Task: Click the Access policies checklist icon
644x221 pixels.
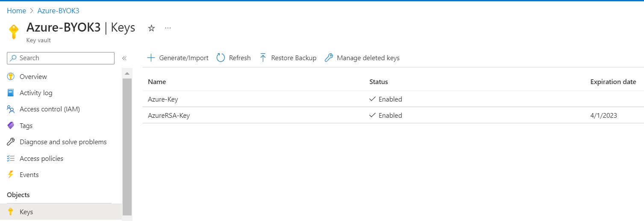Action: click(11, 159)
